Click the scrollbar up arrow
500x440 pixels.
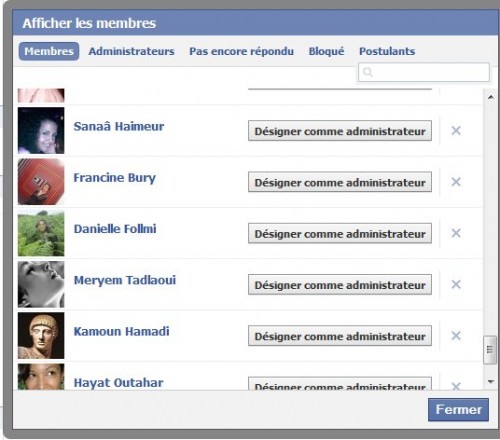(x=491, y=97)
